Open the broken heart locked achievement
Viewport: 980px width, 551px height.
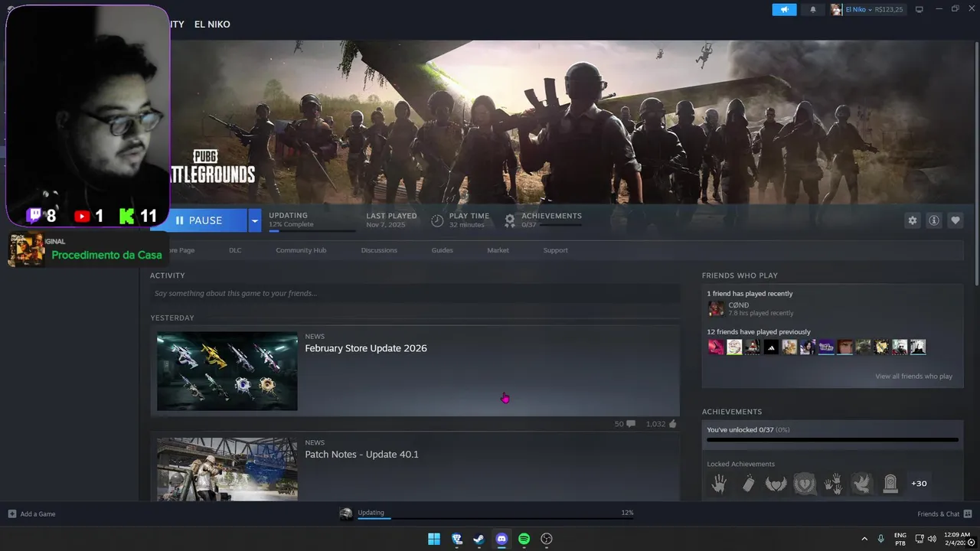pos(805,484)
